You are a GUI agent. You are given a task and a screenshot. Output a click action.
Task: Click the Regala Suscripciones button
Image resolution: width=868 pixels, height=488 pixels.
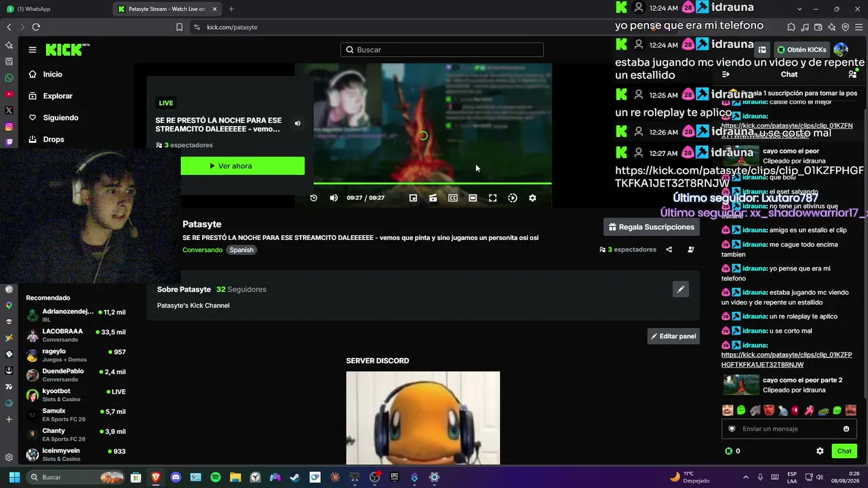click(x=651, y=227)
